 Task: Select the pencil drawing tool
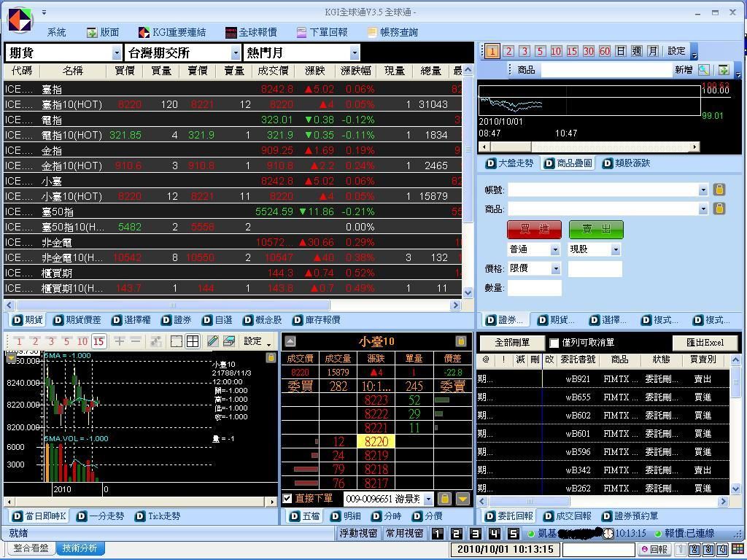(x=213, y=341)
